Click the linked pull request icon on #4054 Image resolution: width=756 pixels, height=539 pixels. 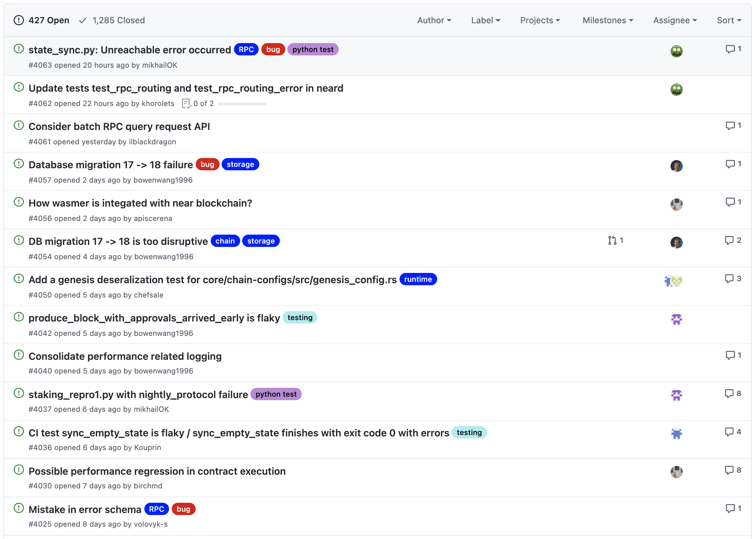(x=612, y=240)
